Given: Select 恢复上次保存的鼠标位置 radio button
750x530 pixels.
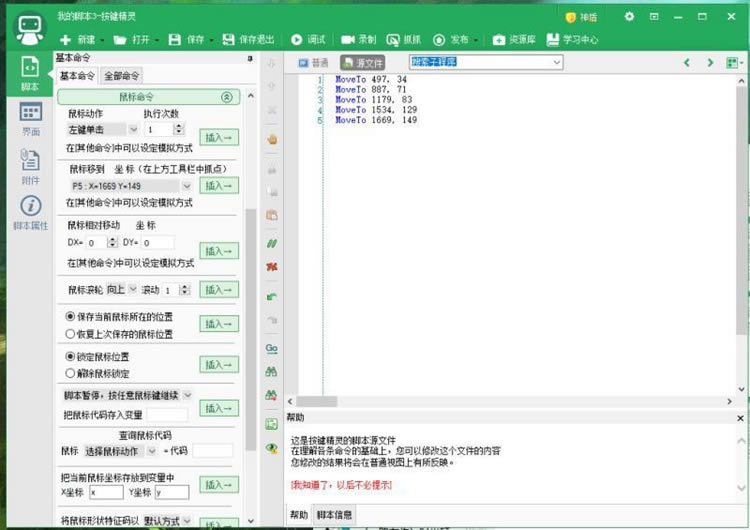Looking at the screenshot, I should (70, 333).
